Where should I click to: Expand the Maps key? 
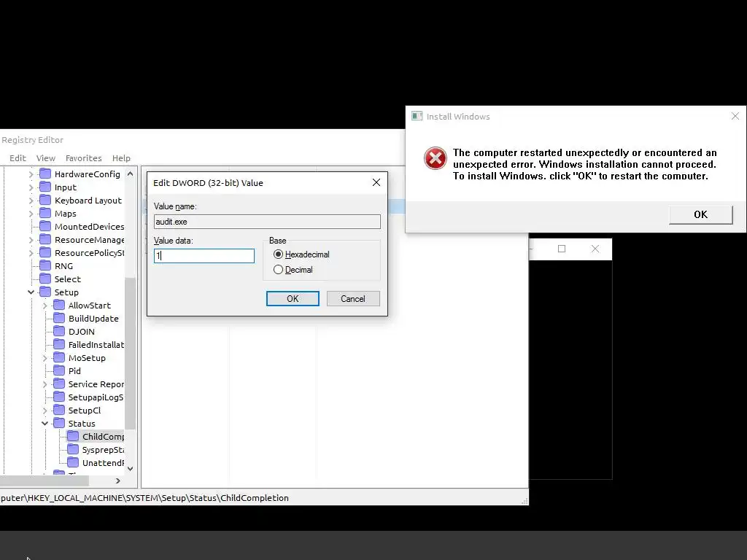tap(31, 214)
